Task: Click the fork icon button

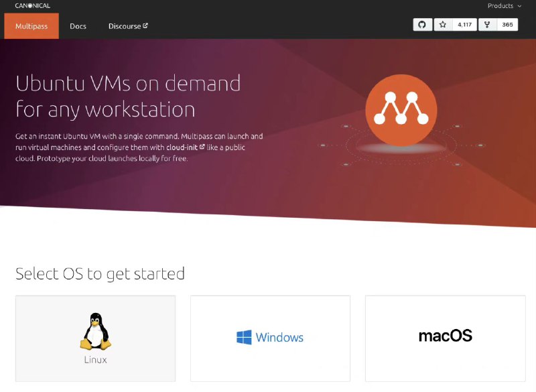Action: (488, 25)
